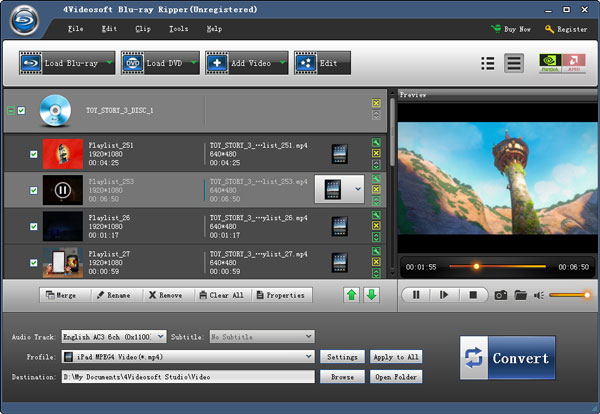Switch to detailed list view icon
Image resolution: width=600 pixels, height=414 pixels.
(x=514, y=63)
